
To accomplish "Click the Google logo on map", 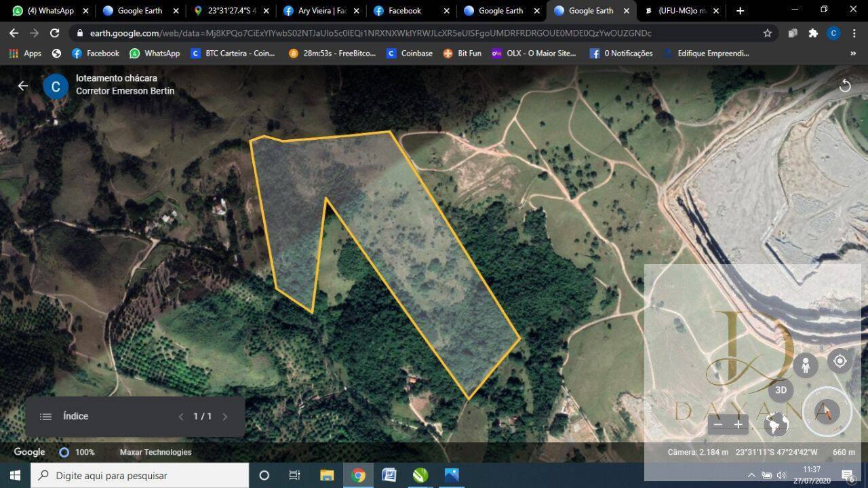I will 30,452.
